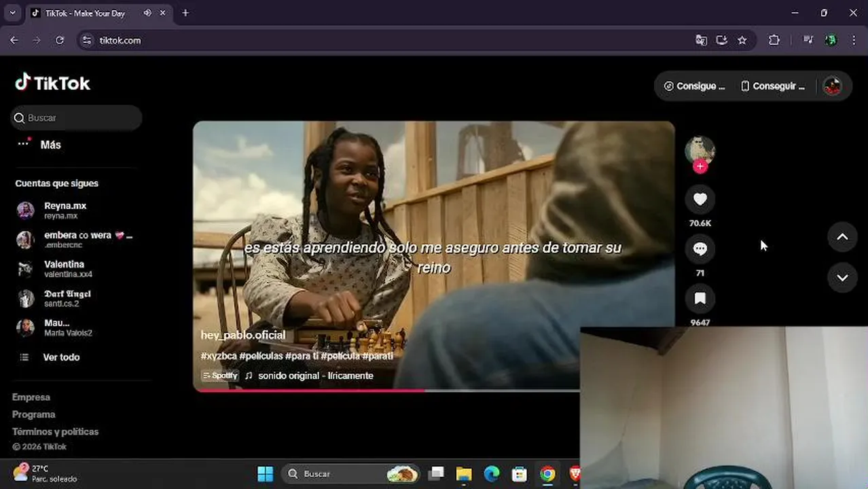Click into the TikTok Buscar search field
Viewport: 868px width, 489px height.
(x=76, y=117)
